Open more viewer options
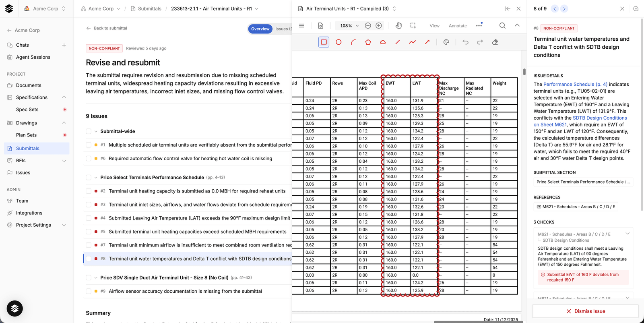This screenshot has width=644, height=323. point(479,25)
